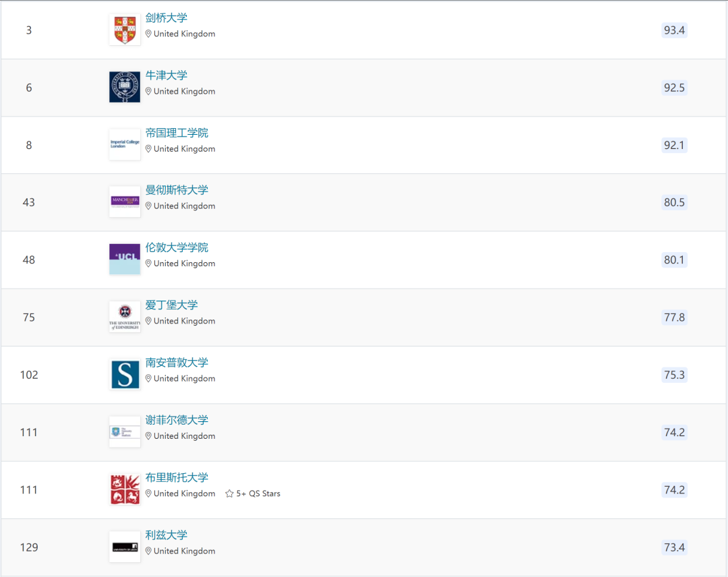This screenshot has height=577, width=728.
Task: Select the 77.8 score badge
Action: coord(674,317)
